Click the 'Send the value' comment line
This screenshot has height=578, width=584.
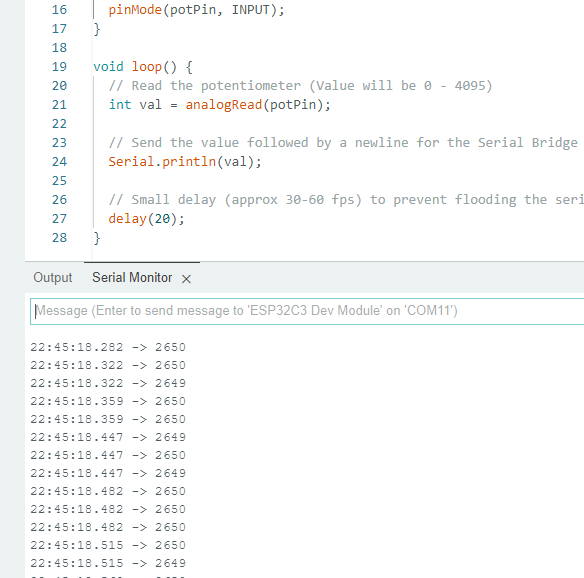click(343, 143)
